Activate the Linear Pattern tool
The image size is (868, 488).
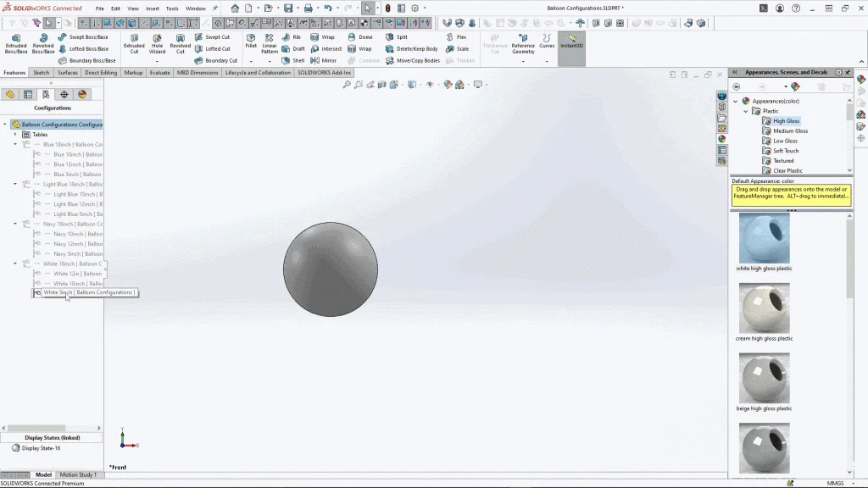pos(270,44)
